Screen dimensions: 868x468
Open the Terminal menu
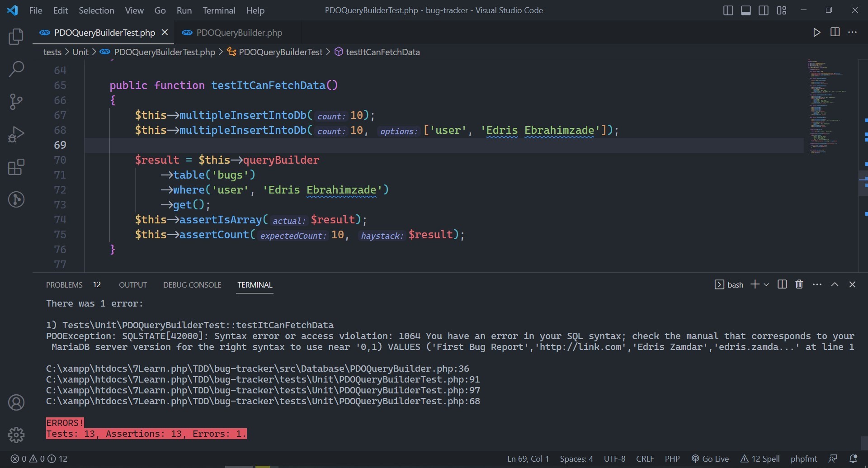click(x=219, y=10)
